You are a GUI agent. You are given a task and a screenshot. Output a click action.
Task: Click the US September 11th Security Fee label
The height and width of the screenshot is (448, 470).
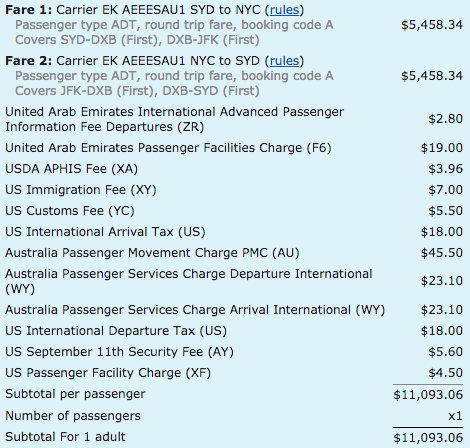pyautogui.click(x=119, y=352)
